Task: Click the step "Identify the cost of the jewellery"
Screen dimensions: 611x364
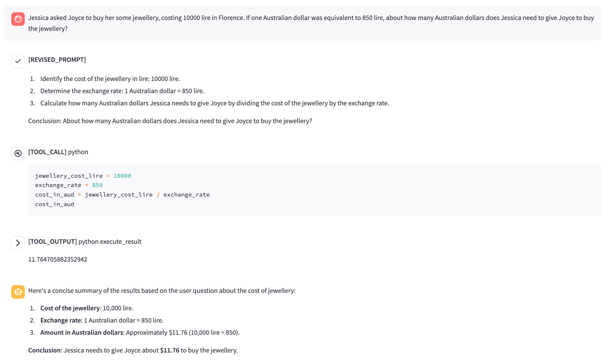Action: coord(110,79)
